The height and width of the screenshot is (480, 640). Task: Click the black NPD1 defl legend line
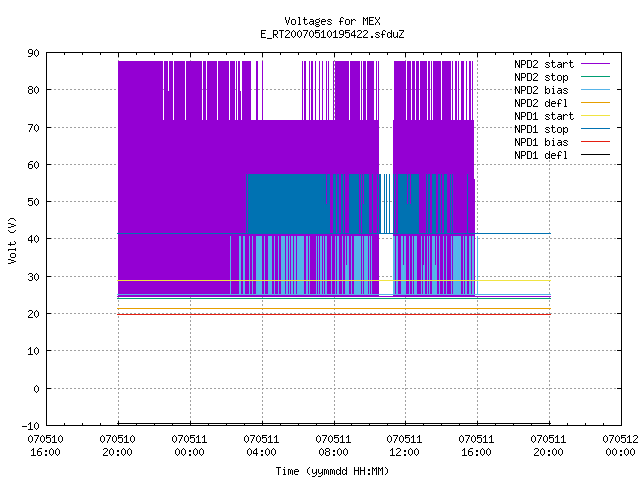click(x=595, y=155)
